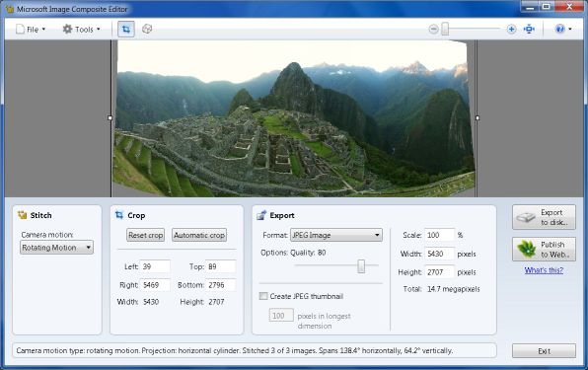This screenshot has height=370, width=588.
Task: Open the help icon menu
Action: tap(563, 29)
